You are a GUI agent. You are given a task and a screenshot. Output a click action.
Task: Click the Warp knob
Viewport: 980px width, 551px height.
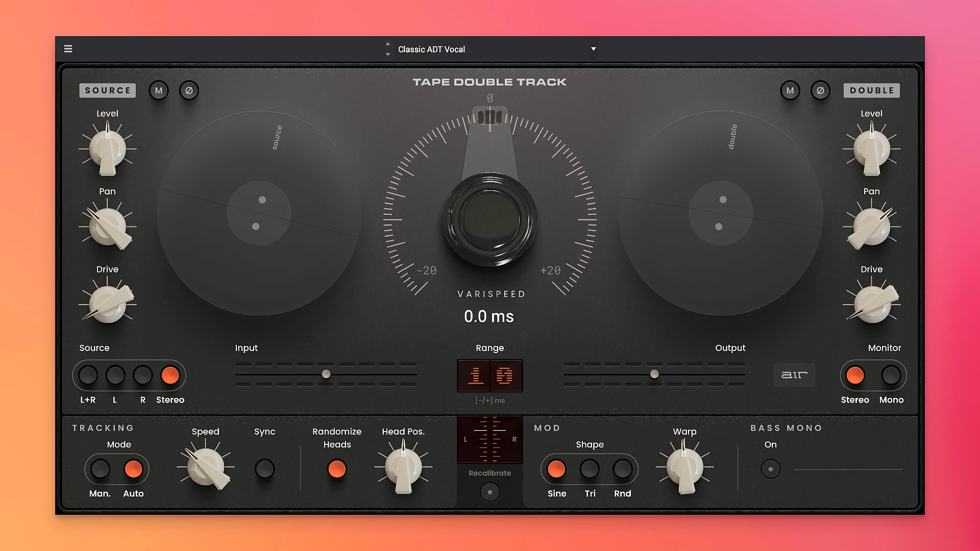pos(685,467)
